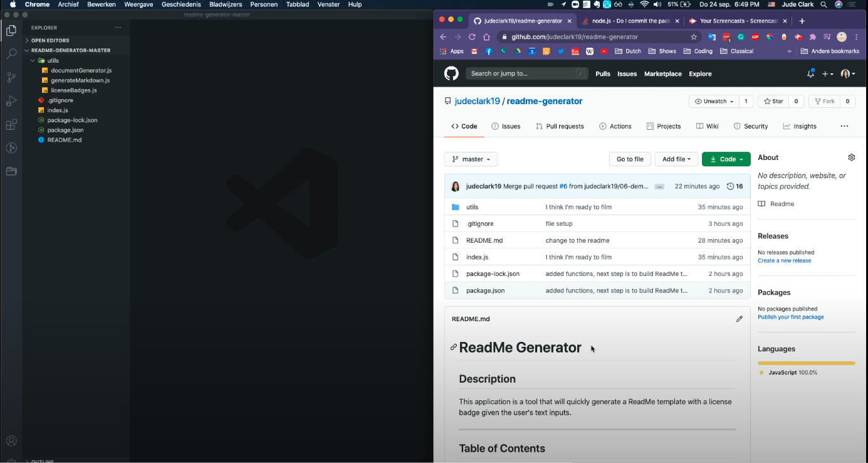Open the Accounts icon in VS Code activity bar
The width and height of the screenshot is (868, 463).
point(11,441)
